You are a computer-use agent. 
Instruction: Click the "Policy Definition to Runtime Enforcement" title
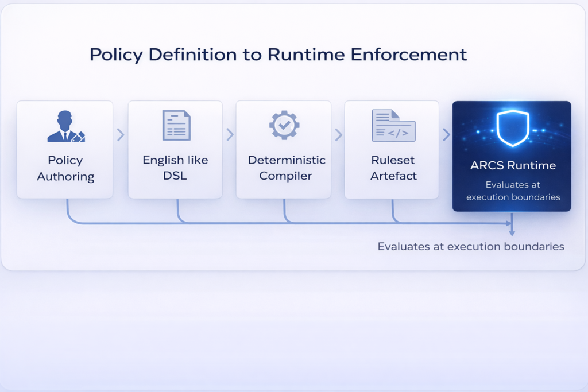point(278,55)
